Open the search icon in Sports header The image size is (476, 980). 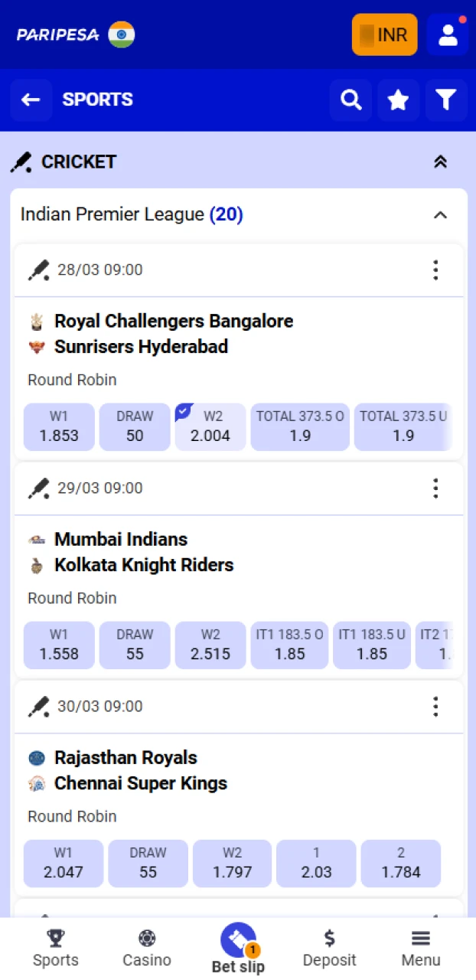pyautogui.click(x=350, y=100)
